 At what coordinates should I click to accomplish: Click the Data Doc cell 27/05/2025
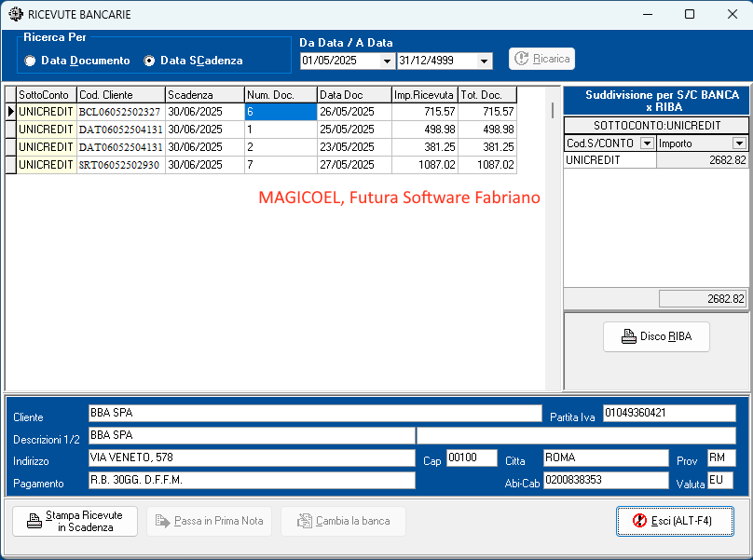point(354,165)
